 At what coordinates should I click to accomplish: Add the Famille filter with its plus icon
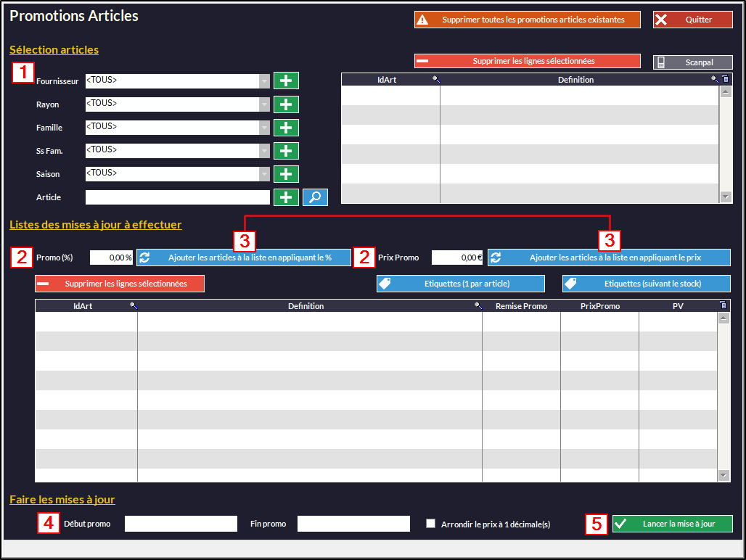286,127
